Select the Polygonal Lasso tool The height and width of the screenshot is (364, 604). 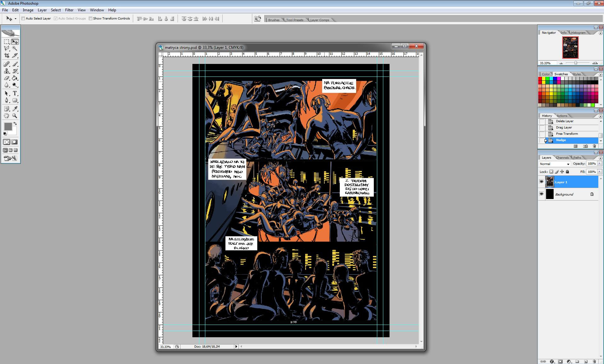pyautogui.click(x=6, y=48)
